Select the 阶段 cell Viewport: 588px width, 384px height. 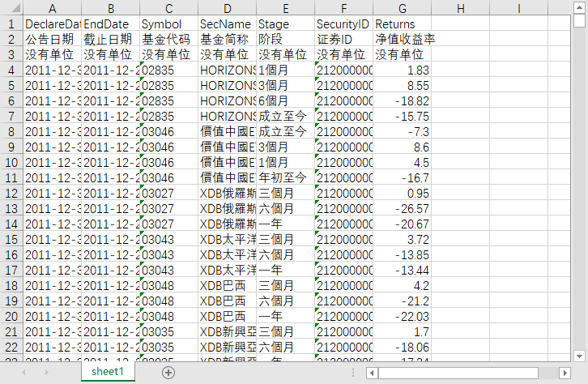tap(285, 40)
